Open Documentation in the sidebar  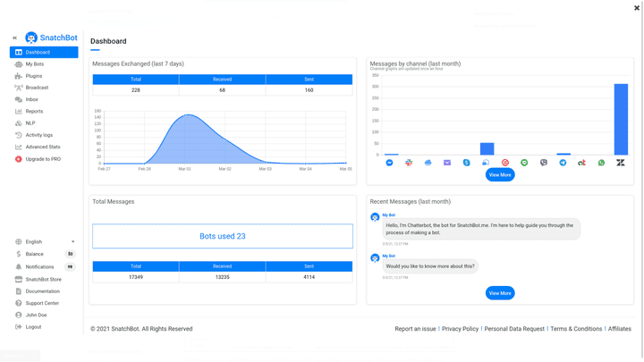click(x=42, y=291)
